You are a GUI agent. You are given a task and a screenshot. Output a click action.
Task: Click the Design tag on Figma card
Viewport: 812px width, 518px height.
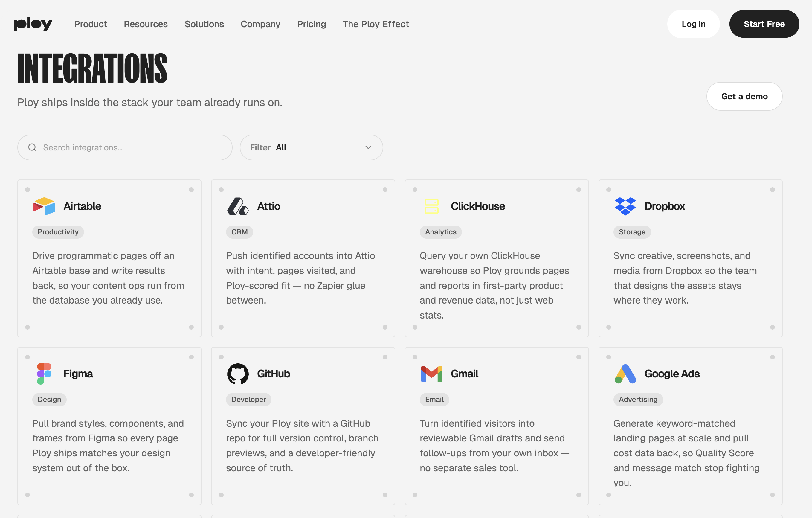coord(49,400)
